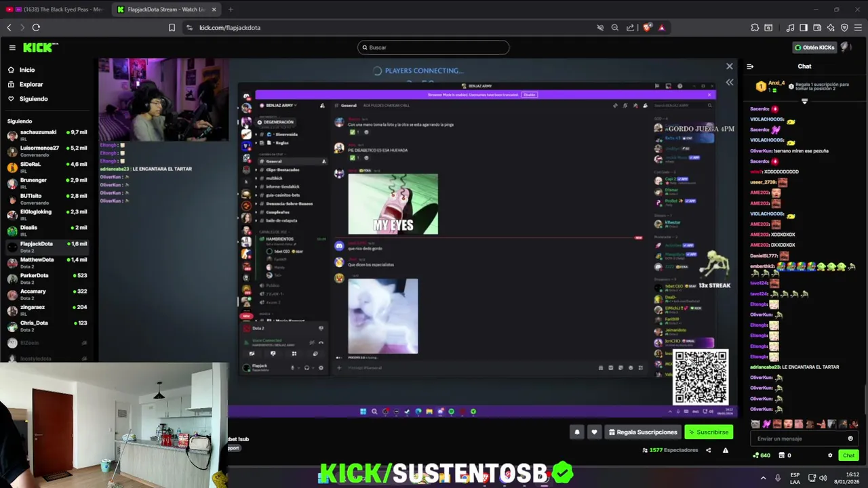Click the Obtén KICKs button

tap(814, 47)
